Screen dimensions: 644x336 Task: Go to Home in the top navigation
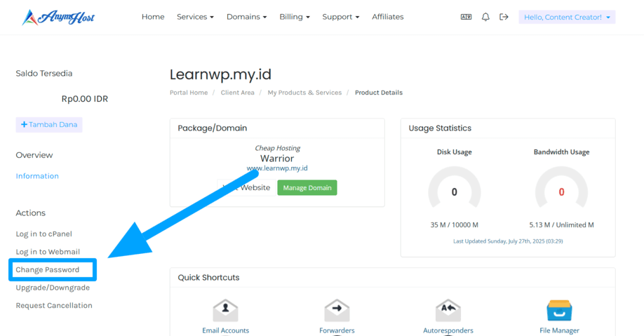pyautogui.click(x=153, y=17)
